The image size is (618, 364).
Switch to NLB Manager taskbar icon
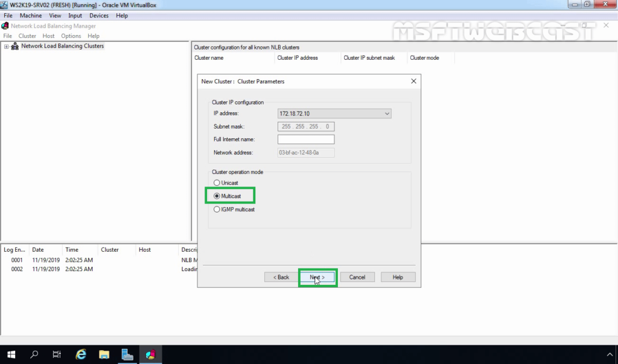click(x=150, y=354)
